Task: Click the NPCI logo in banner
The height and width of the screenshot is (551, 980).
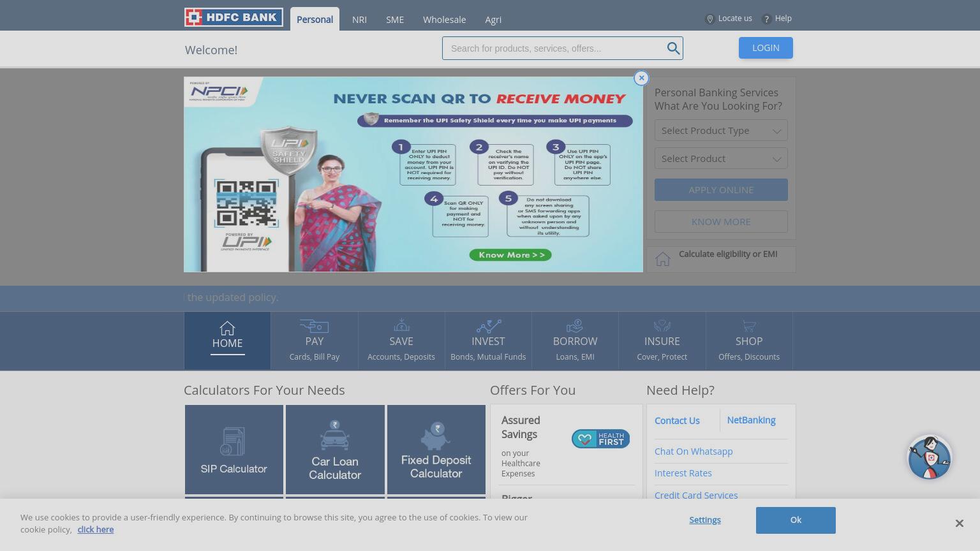Action: (219, 92)
